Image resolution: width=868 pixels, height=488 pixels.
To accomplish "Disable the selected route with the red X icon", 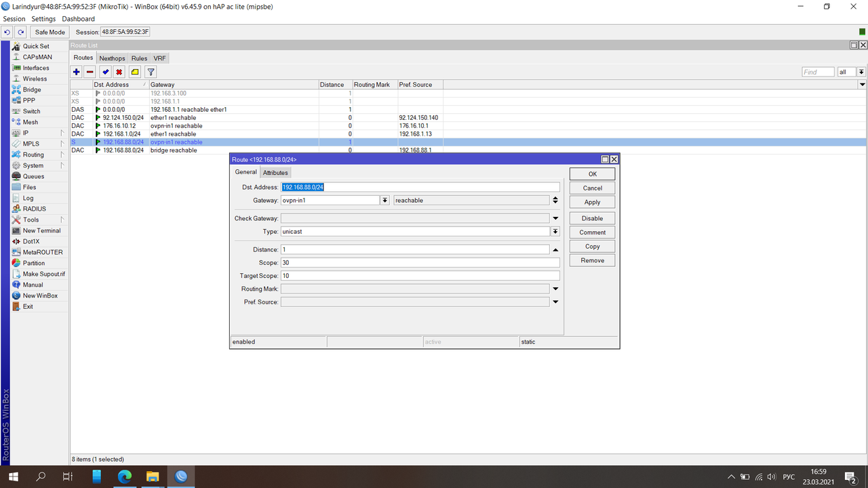I will click(x=119, y=72).
